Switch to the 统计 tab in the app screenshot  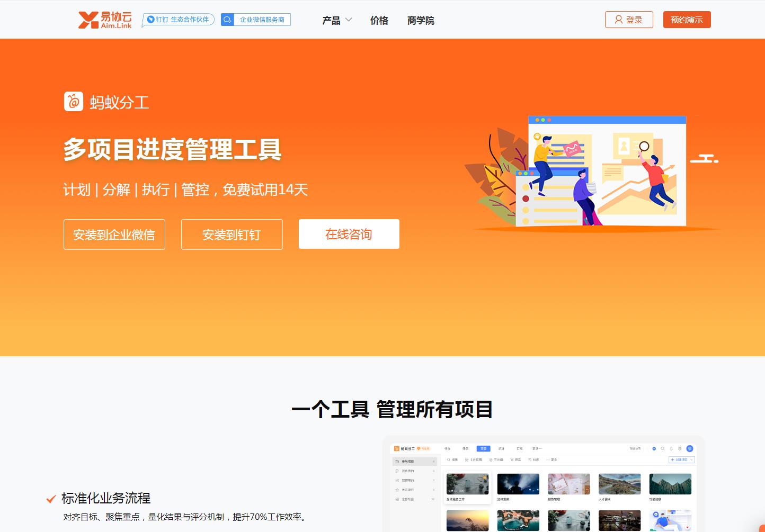501,448
